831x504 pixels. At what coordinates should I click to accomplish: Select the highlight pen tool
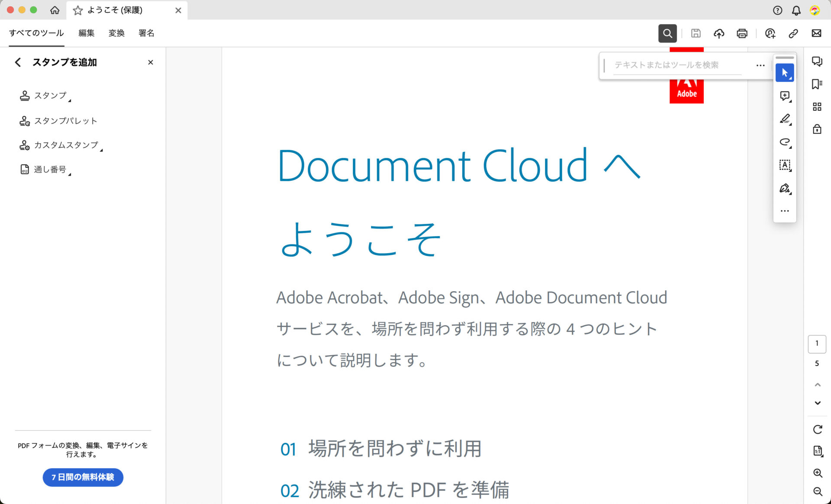785,119
